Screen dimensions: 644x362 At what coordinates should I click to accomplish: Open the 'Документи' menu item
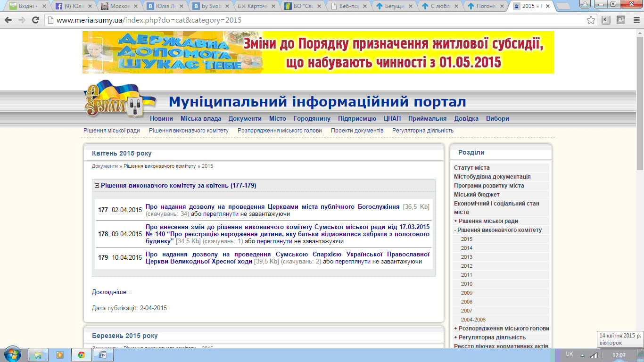tap(245, 119)
